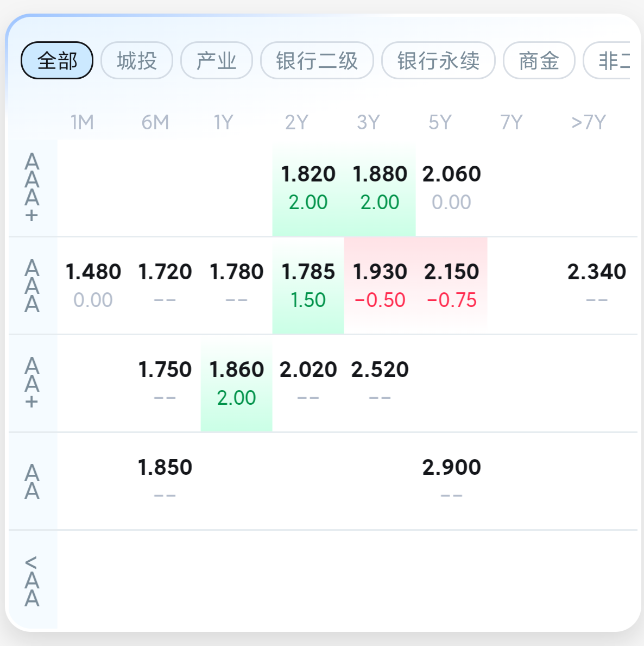644x646 pixels.
Task: Click the AAA+ 2Y cell 1.820
Action: (x=308, y=187)
